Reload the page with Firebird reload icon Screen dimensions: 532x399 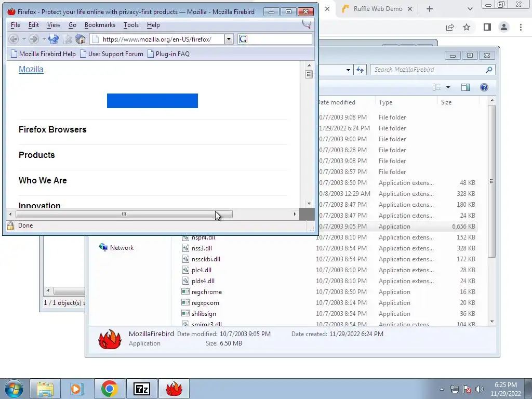[x=54, y=39]
